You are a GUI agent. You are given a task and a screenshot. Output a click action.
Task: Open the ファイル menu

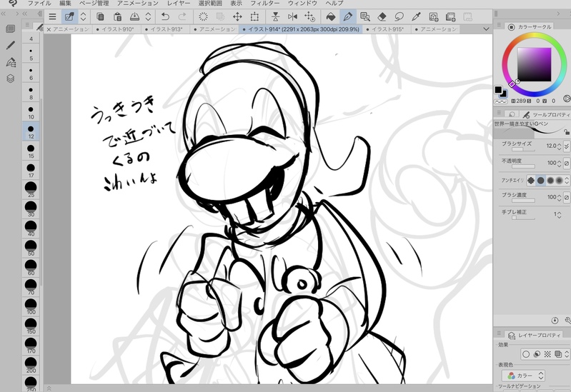[39, 4]
